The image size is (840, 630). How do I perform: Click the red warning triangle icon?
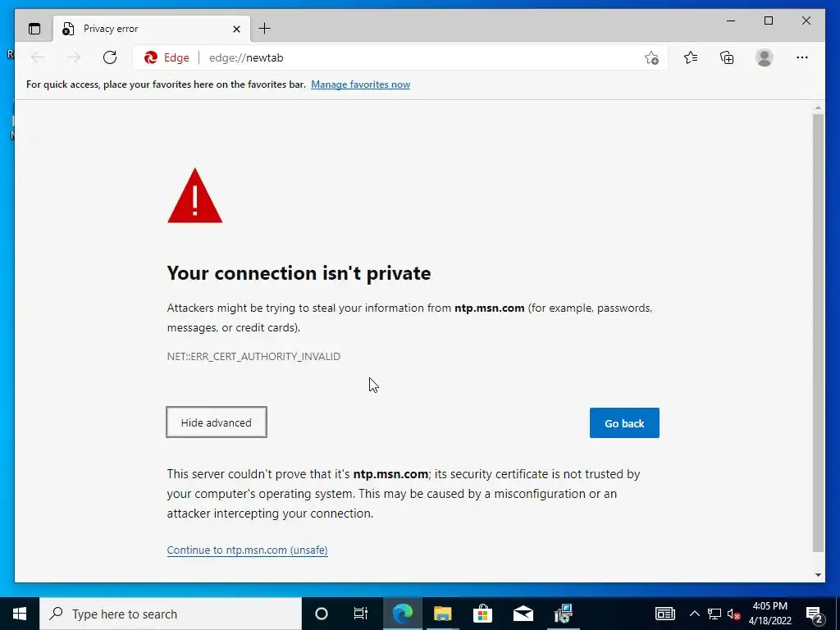pyautogui.click(x=195, y=195)
